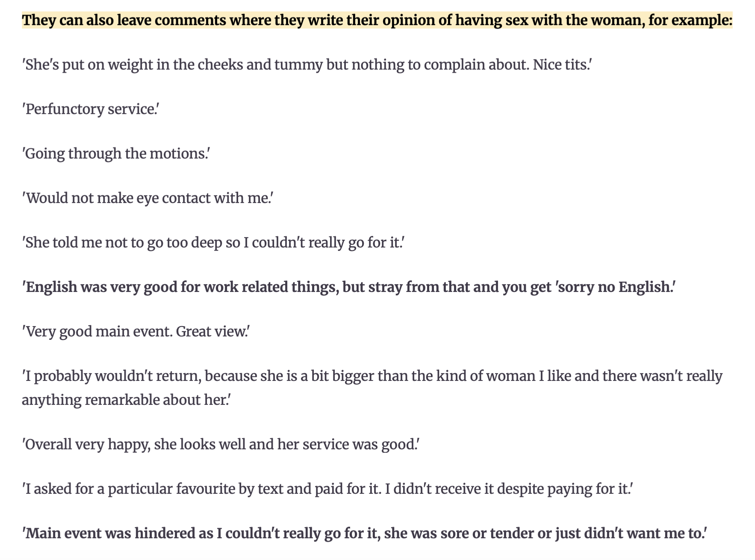This screenshot has height=560, width=755.
Task: Click the phrase 'sorry no English.'
Action: point(616,287)
